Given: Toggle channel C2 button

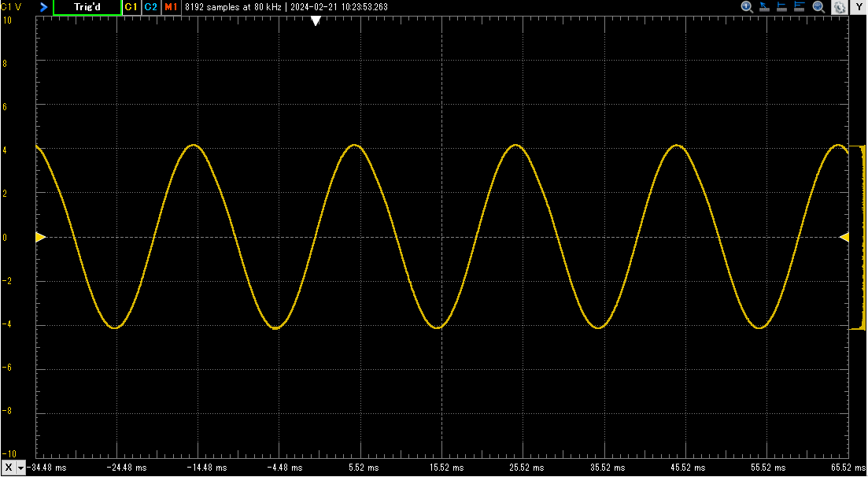Looking at the screenshot, I should point(150,7).
